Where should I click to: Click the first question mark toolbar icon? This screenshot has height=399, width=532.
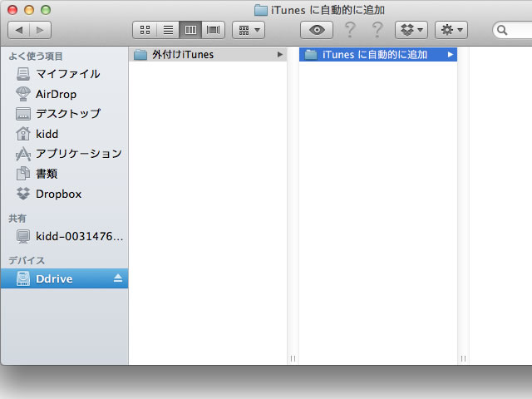coord(350,30)
